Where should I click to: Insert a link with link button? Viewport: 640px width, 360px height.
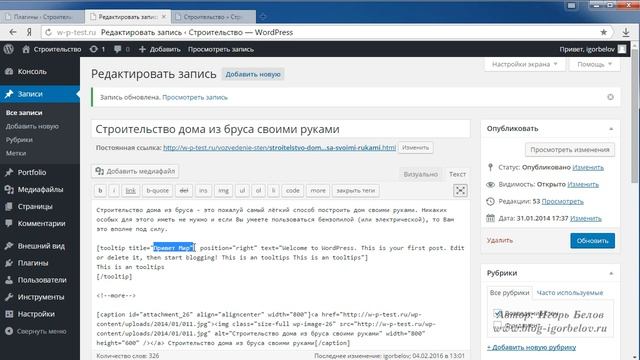(131, 191)
